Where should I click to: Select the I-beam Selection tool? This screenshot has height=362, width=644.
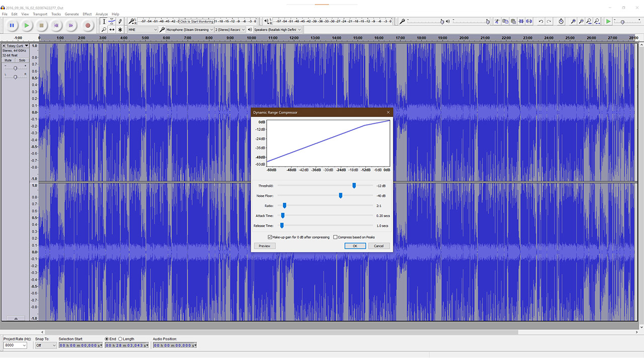point(104,22)
